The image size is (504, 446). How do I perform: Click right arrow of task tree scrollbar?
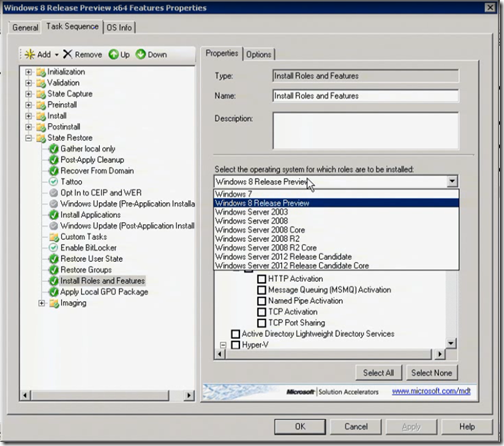(189, 396)
